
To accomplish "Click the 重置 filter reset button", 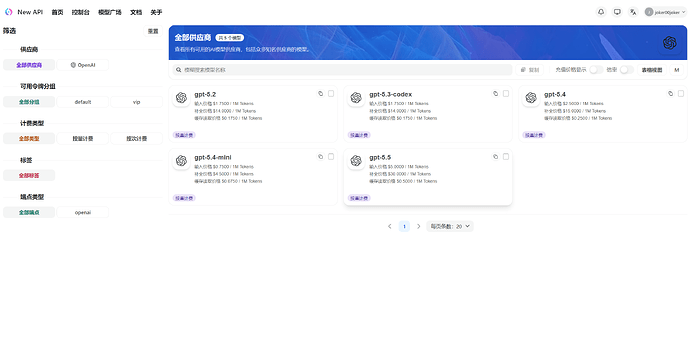I will point(153,31).
